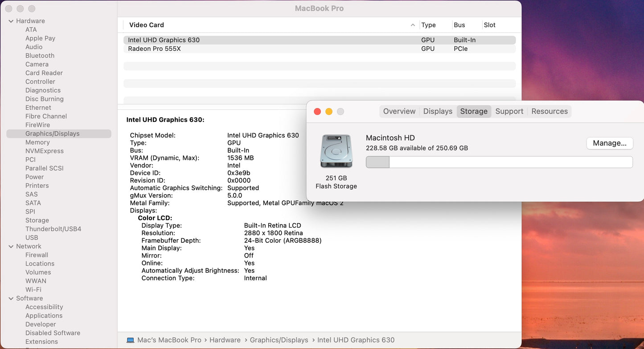The height and width of the screenshot is (349, 644).
Task: Collapse the Software section
Action: (x=11, y=299)
